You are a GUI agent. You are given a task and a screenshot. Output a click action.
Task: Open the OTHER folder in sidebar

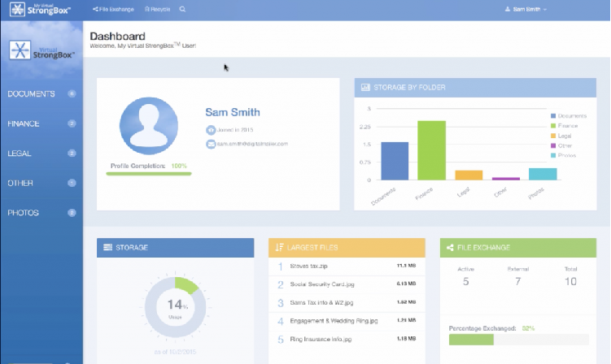[x=20, y=183]
